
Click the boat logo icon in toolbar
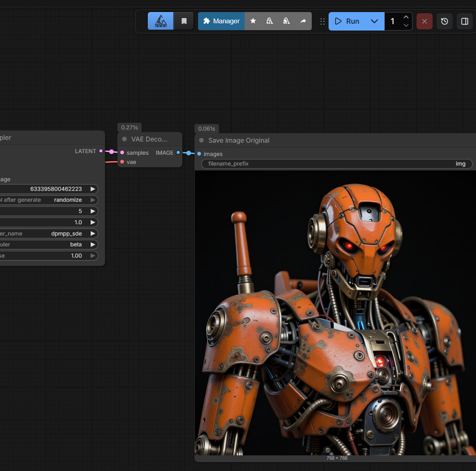click(x=161, y=21)
